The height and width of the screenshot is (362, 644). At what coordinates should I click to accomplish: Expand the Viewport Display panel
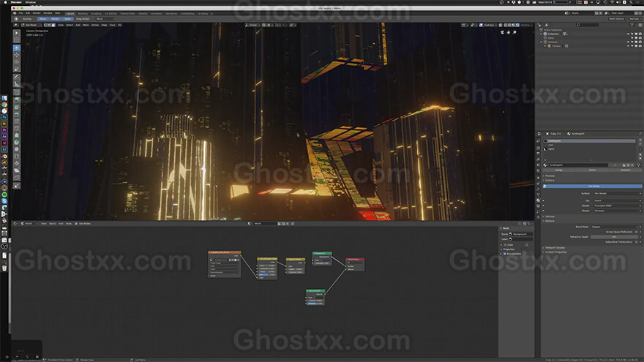coord(555,247)
